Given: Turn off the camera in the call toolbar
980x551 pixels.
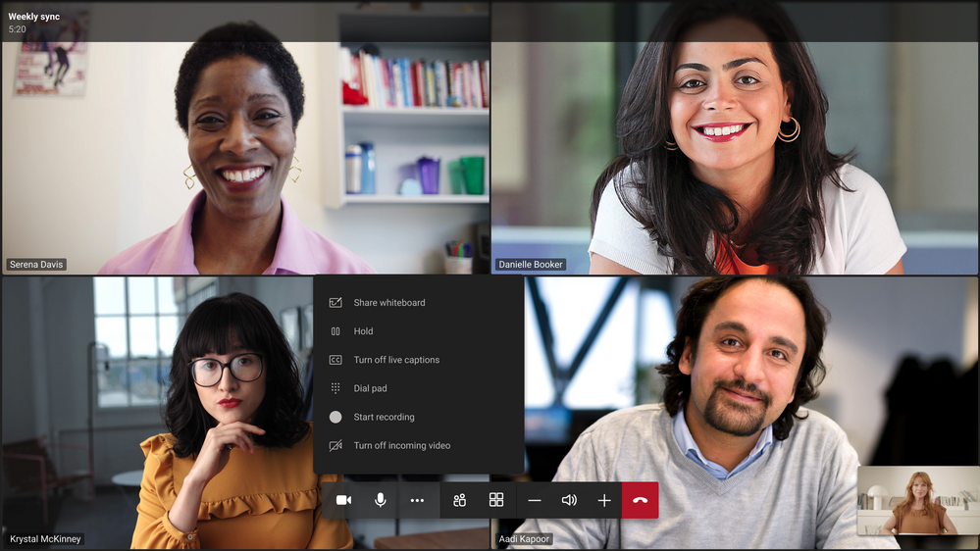Looking at the screenshot, I should (343, 500).
